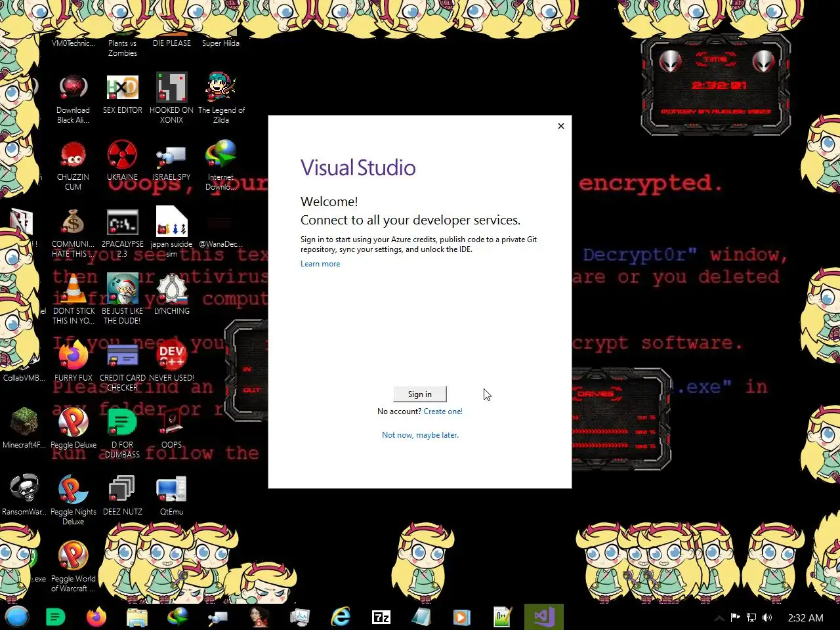Switch to Visual Studio taskbar button
This screenshot has width=840, height=630.
point(544,617)
